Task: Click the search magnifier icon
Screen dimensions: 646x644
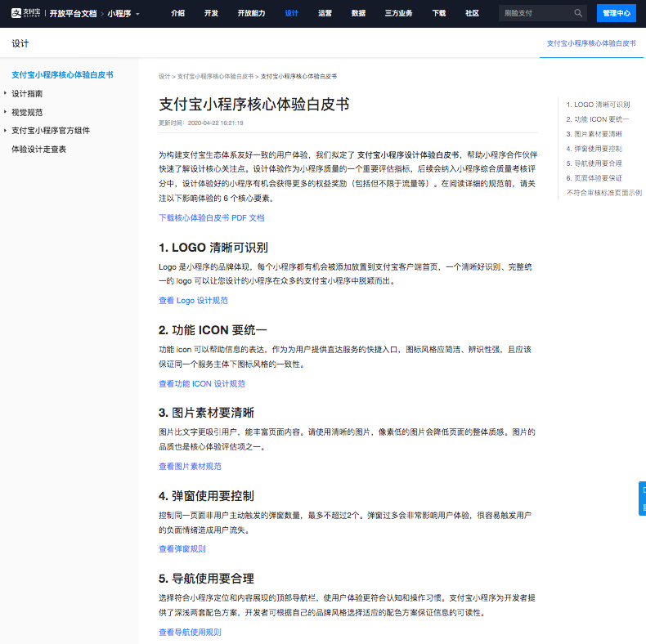Action: pyautogui.click(x=578, y=13)
